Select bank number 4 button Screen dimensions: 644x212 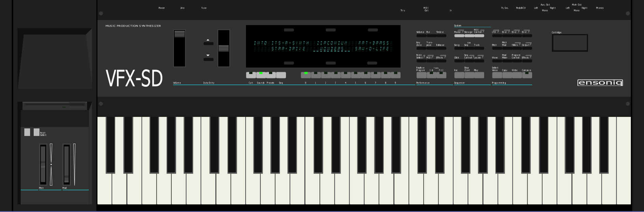pyautogui.click(x=346, y=75)
